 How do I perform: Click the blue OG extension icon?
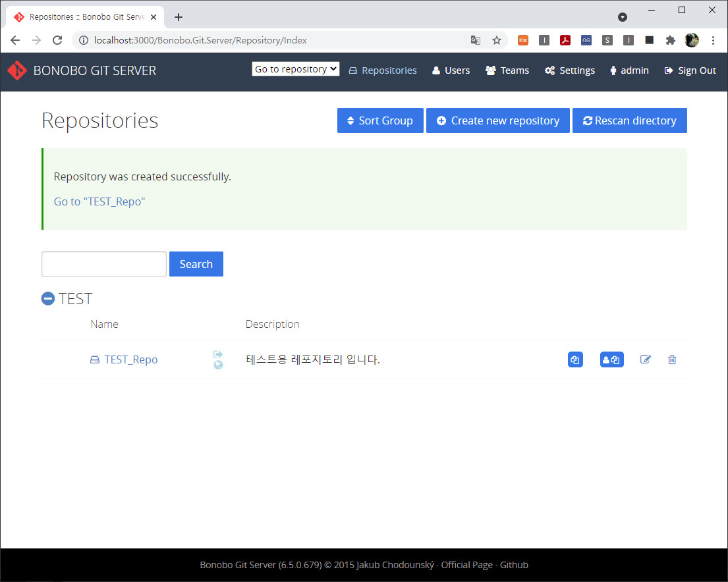586,40
